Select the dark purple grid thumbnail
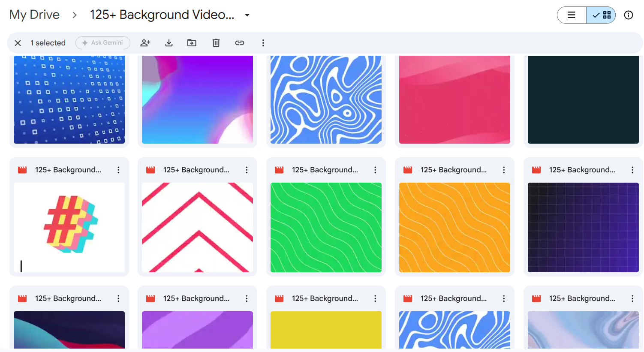644x352 pixels. click(x=583, y=228)
